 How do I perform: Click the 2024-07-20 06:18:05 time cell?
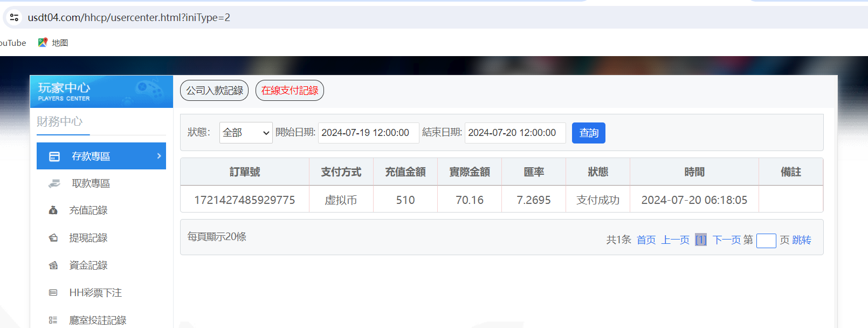pos(694,200)
